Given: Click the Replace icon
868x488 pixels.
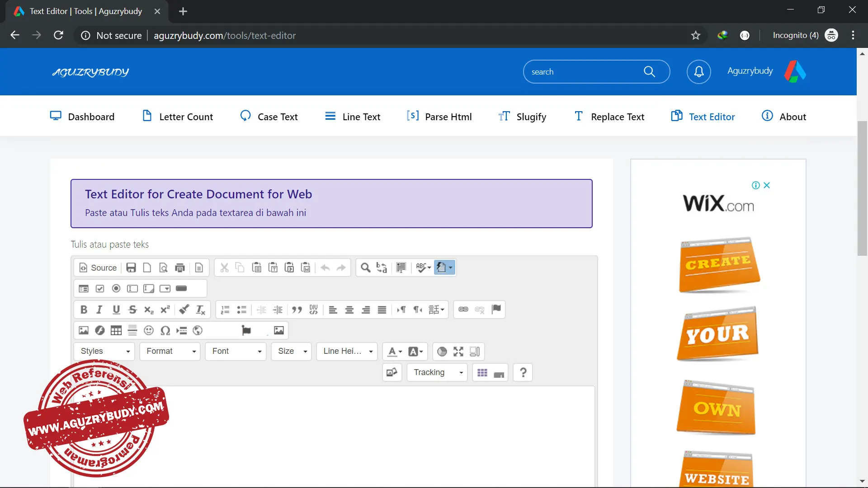Looking at the screenshot, I should pyautogui.click(x=382, y=268).
